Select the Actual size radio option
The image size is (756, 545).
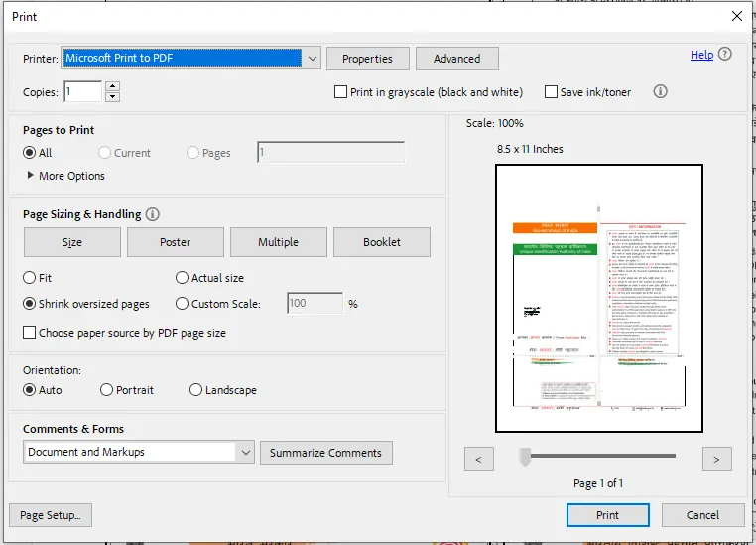[x=182, y=278]
